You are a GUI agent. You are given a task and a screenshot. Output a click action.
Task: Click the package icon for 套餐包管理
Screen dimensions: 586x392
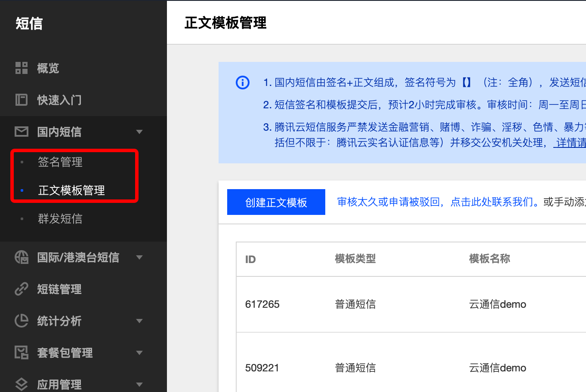[22, 352]
